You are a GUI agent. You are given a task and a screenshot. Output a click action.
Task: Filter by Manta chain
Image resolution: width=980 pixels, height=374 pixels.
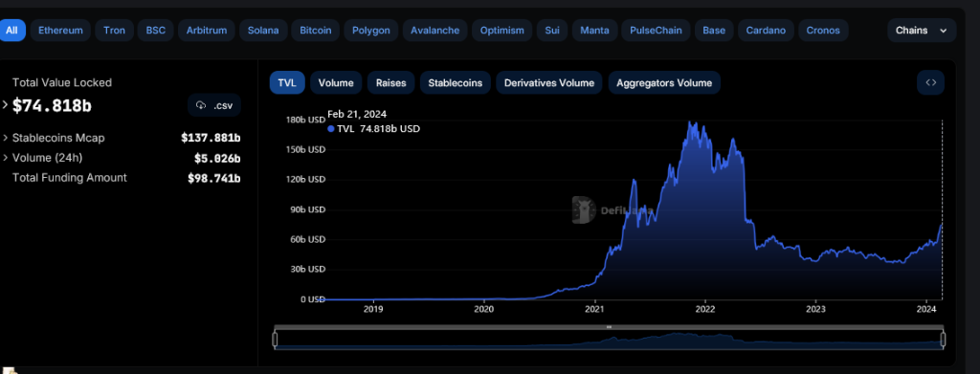pyautogui.click(x=594, y=30)
